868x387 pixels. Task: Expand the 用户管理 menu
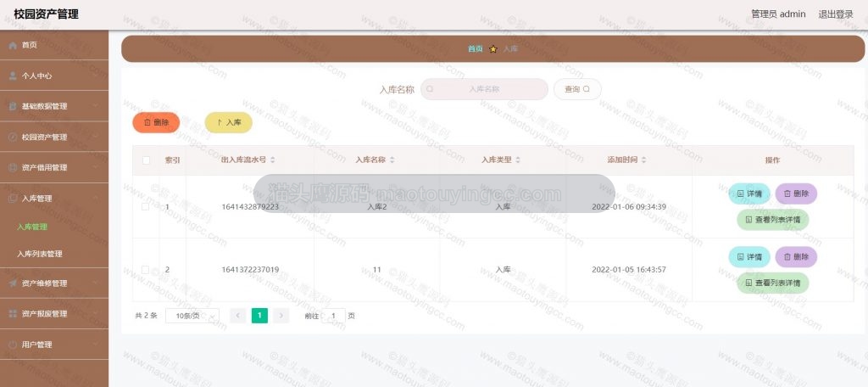[x=53, y=345]
